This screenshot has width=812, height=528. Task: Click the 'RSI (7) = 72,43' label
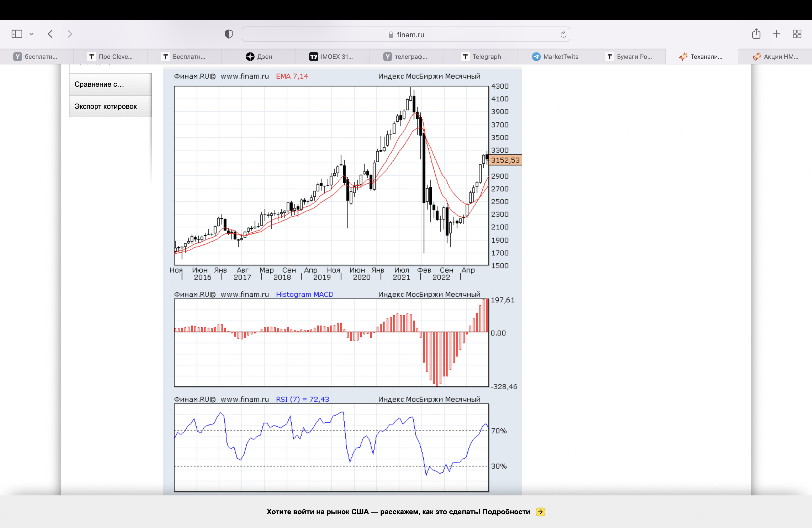pyautogui.click(x=303, y=399)
